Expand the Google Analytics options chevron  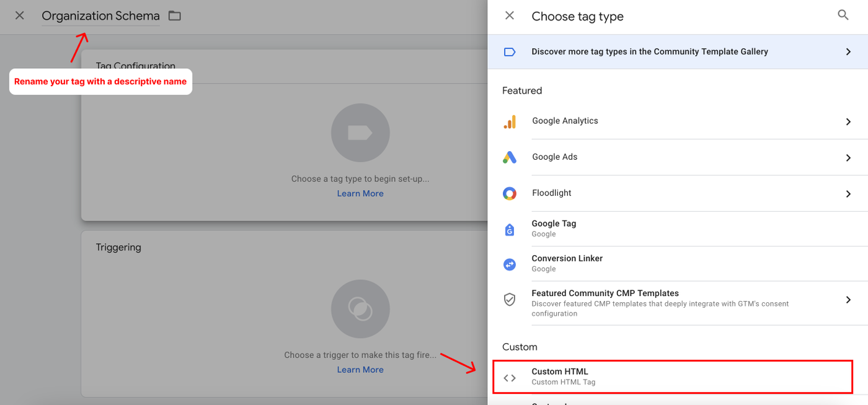pyautogui.click(x=849, y=121)
